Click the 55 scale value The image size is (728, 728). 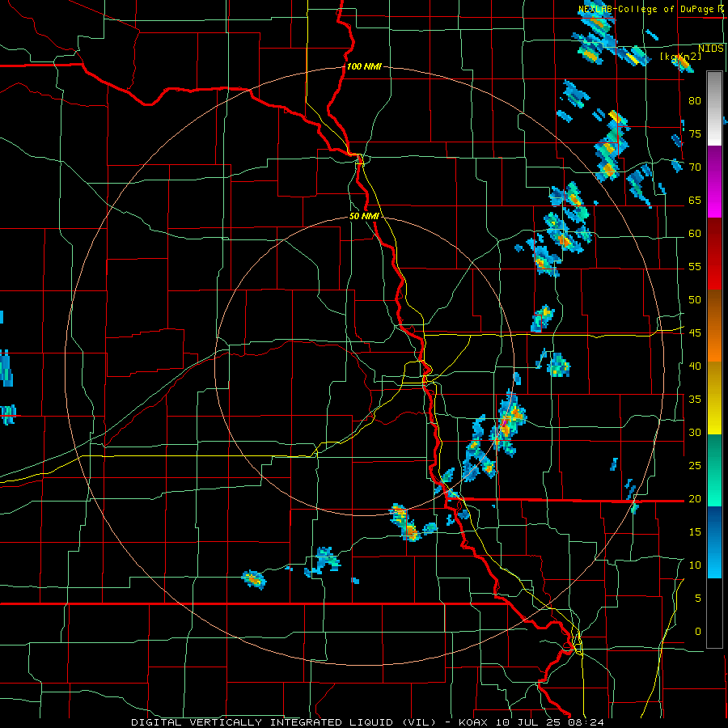[695, 266]
